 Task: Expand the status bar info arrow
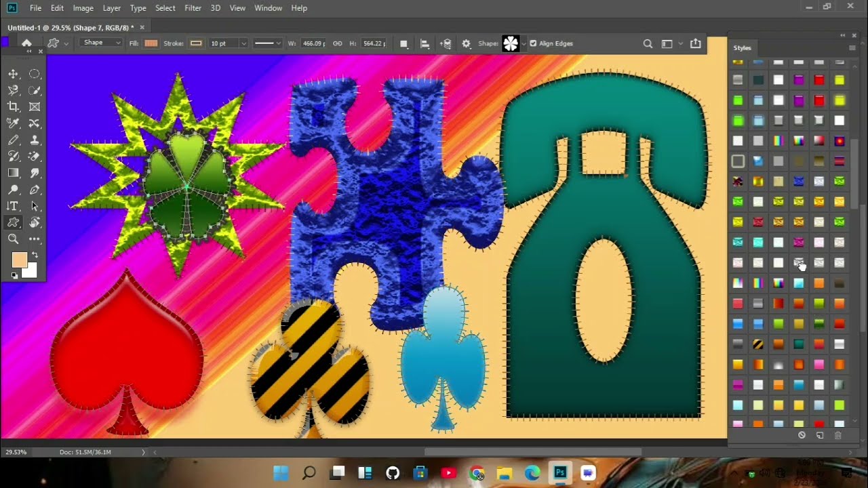143,452
